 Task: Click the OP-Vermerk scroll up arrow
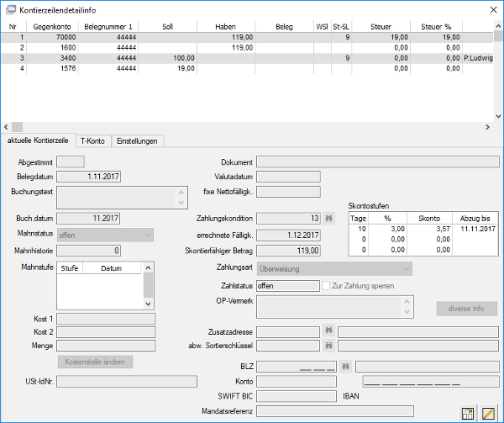pyautogui.click(x=407, y=301)
